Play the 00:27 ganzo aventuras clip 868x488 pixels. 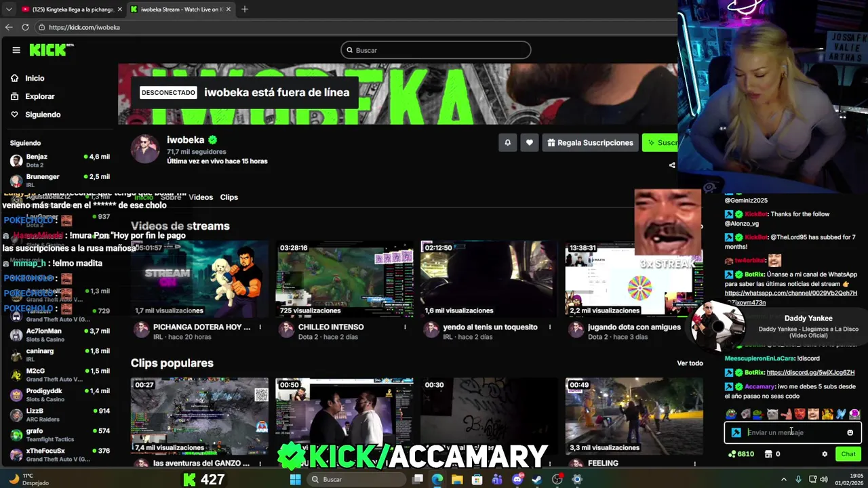pyautogui.click(x=199, y=416)
